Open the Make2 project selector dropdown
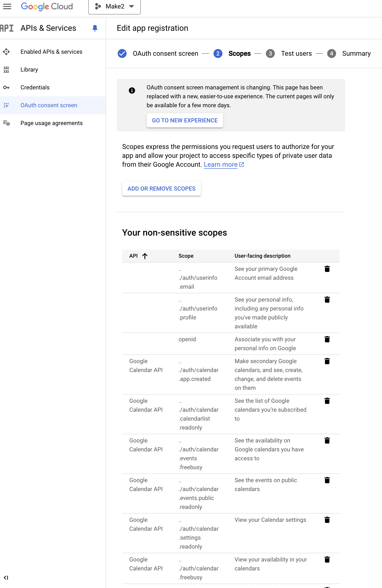Screen dimensions: 382x588 pyautogui.click(x=114, y=6)
